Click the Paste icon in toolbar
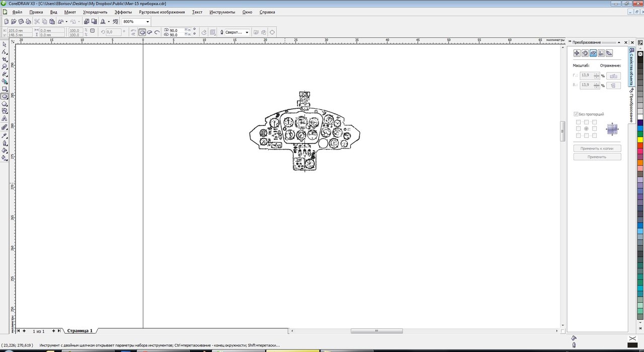The width and height of the screenshot is (644, 352). 52,22
